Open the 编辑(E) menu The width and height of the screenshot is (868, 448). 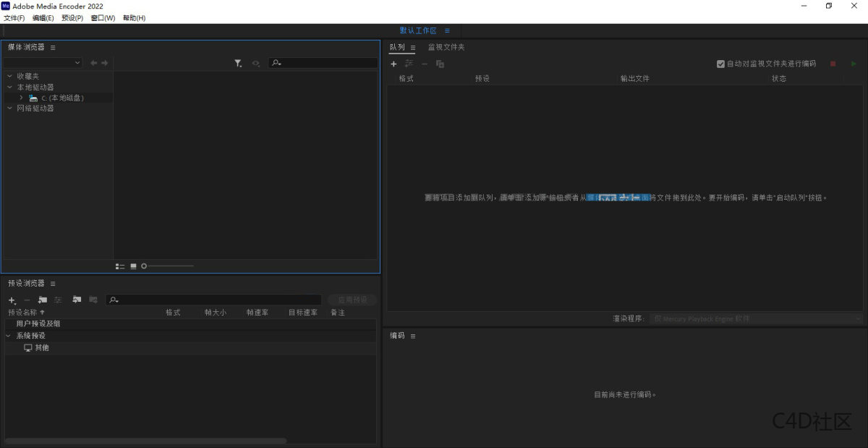click(43, 17)
